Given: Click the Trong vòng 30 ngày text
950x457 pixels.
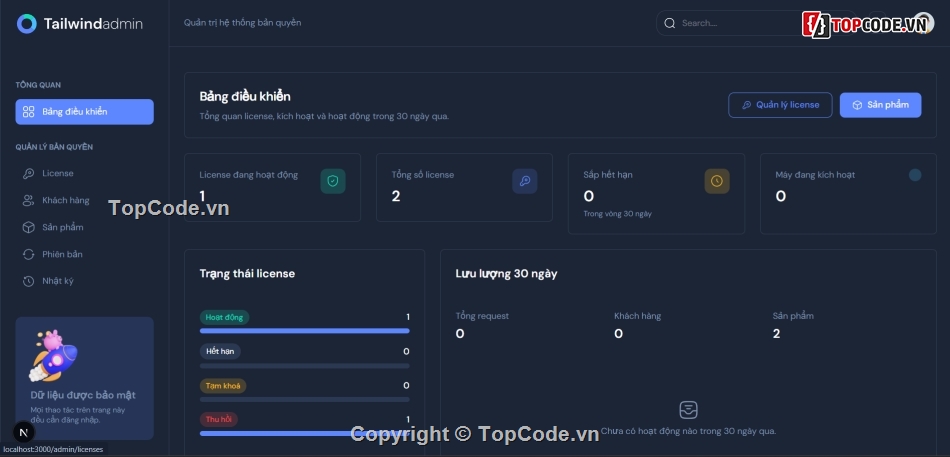Looking at the screenshot, I should 617,214.
